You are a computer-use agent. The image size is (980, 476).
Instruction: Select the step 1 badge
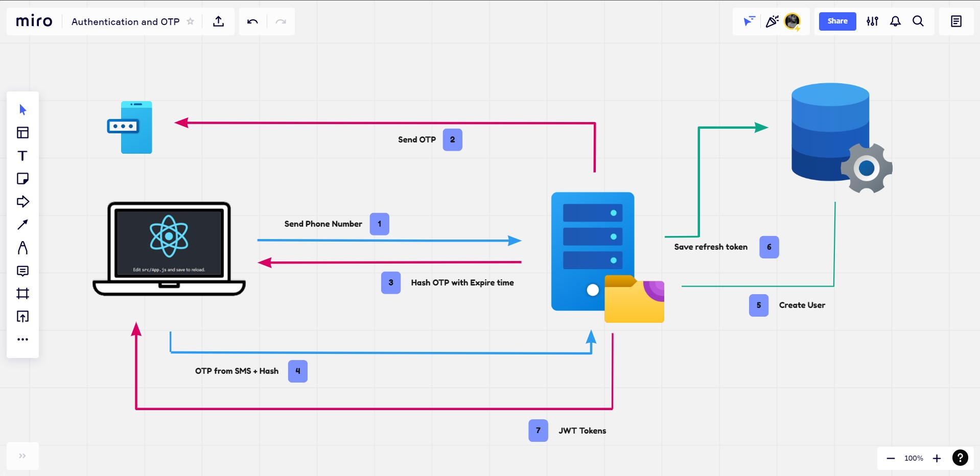click(379, 224)
